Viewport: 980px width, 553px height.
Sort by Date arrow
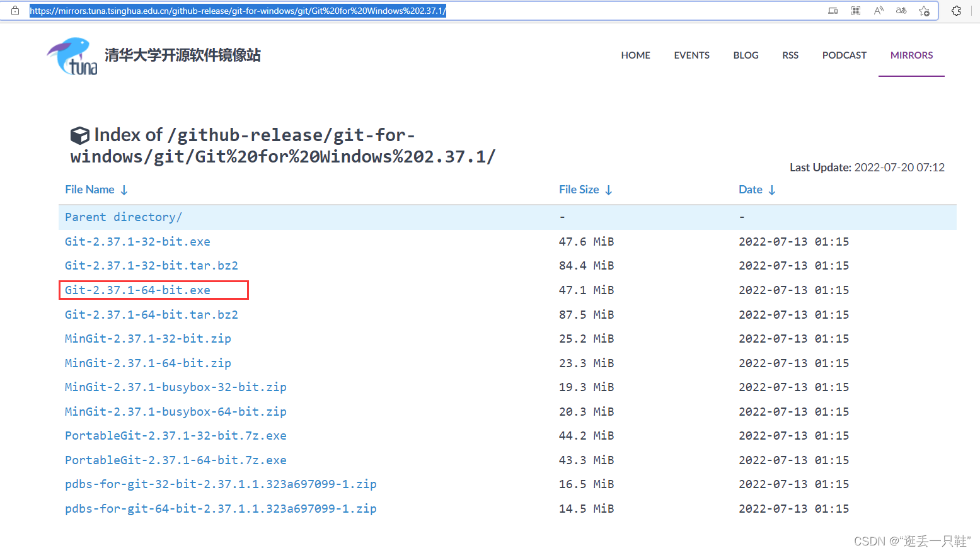772,190
